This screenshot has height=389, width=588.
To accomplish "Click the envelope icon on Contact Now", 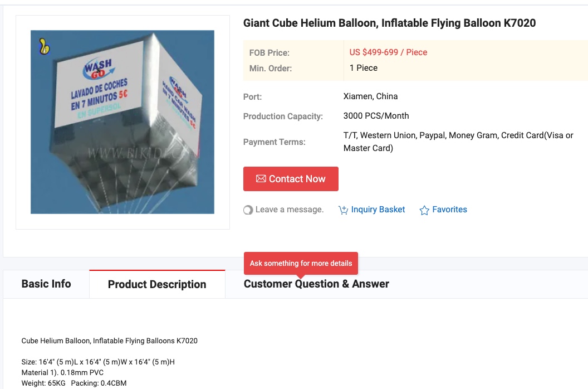I will [x=261, y=179].
